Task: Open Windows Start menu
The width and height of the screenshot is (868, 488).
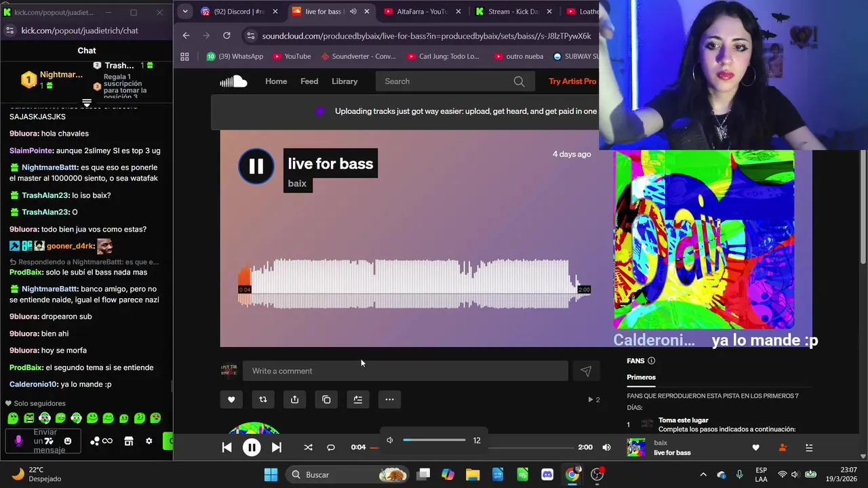Action: [271, 474]
